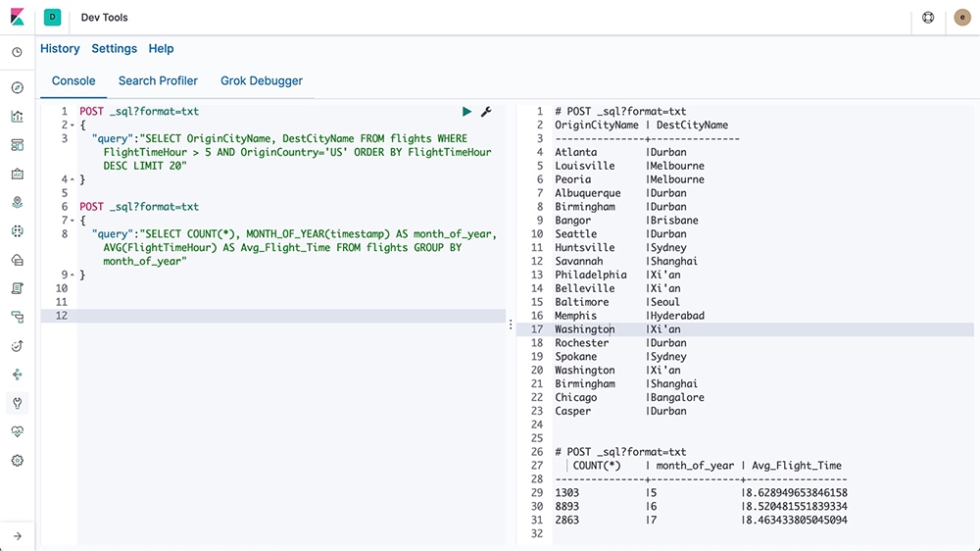This screenshot has width=980, height=551.
Task: Open the Management gear icon in sidebar
Action: (x=17, y=461)
